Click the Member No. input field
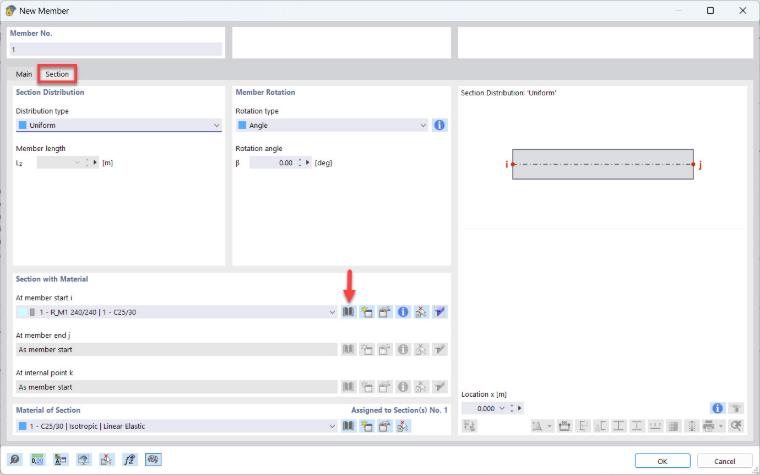 (x=116, y=49)
